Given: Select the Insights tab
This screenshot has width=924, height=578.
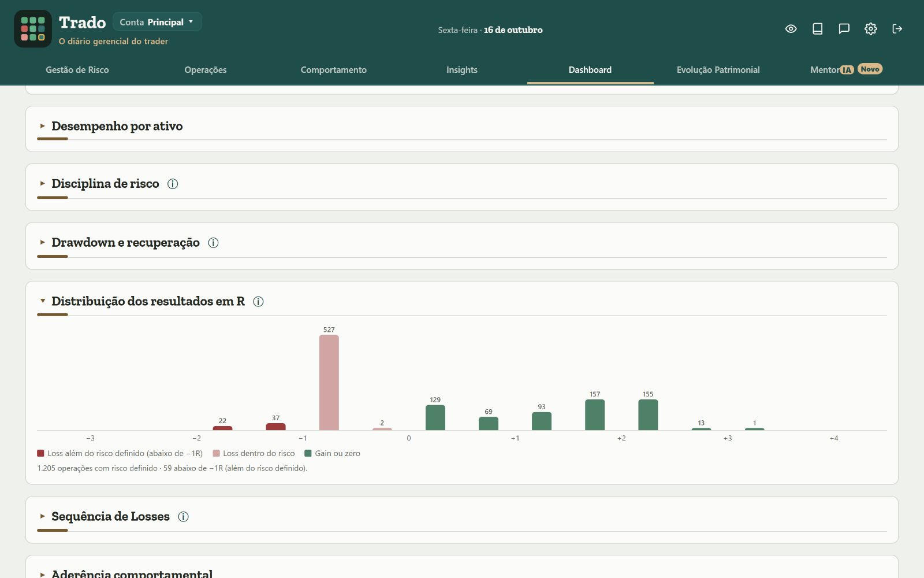Looking at the screenshot, I should pyautogui.click(x=462, y=70).
